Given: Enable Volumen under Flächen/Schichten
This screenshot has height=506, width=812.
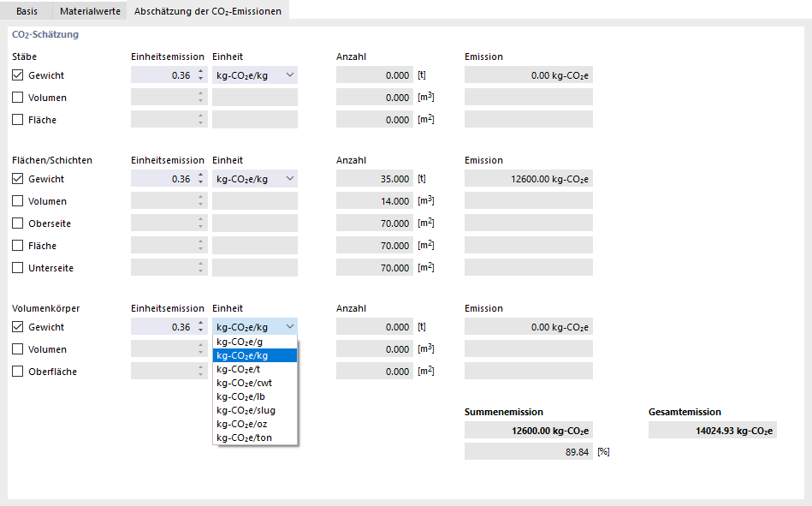Looking at the screenshot, I should 18,201.
